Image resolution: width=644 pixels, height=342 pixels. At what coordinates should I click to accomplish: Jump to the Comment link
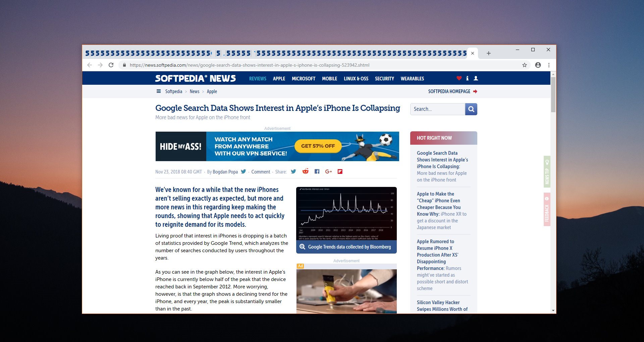[261, 172]
